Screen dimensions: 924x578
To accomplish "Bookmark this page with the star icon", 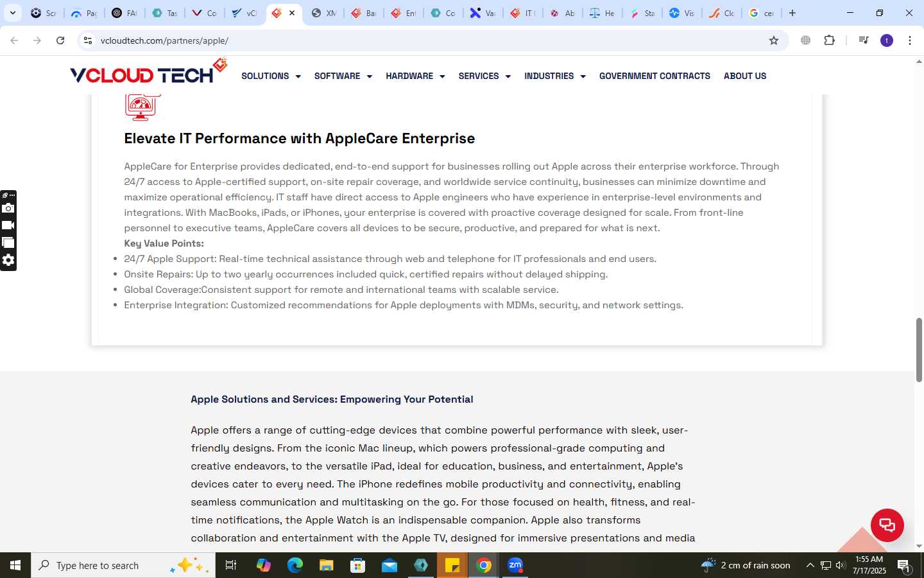I will tap(774, 40).
